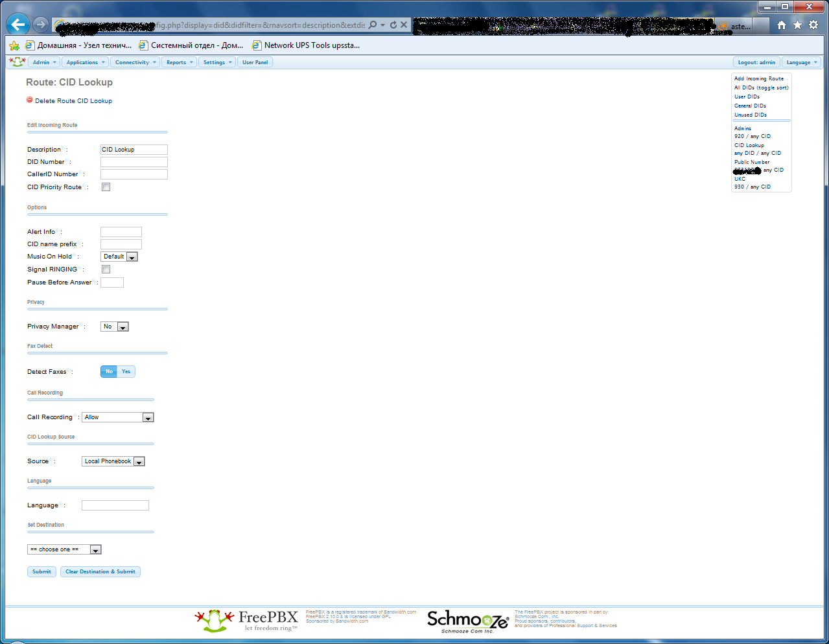Click the FreePBX frog logo in menu bar
Screen dimensions: 829x644
(x=18, y=62)
